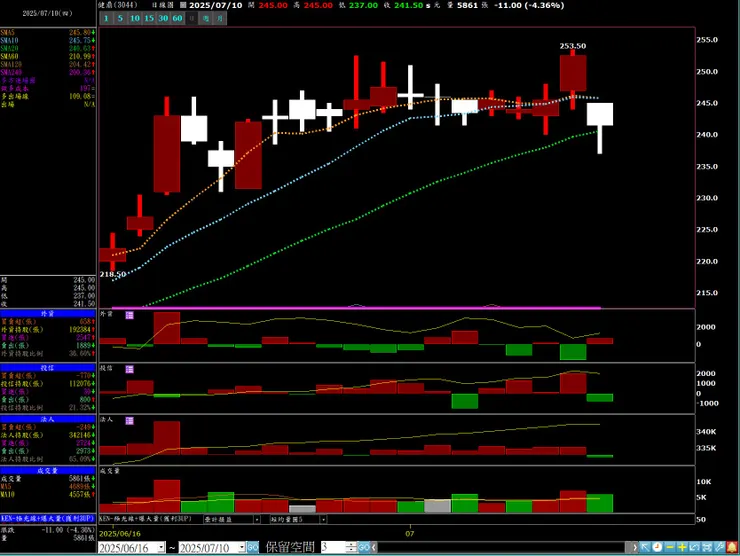Zoom out chart with minus icon
The height and width of the screenshot is (556, 740).
coord(670,547)
